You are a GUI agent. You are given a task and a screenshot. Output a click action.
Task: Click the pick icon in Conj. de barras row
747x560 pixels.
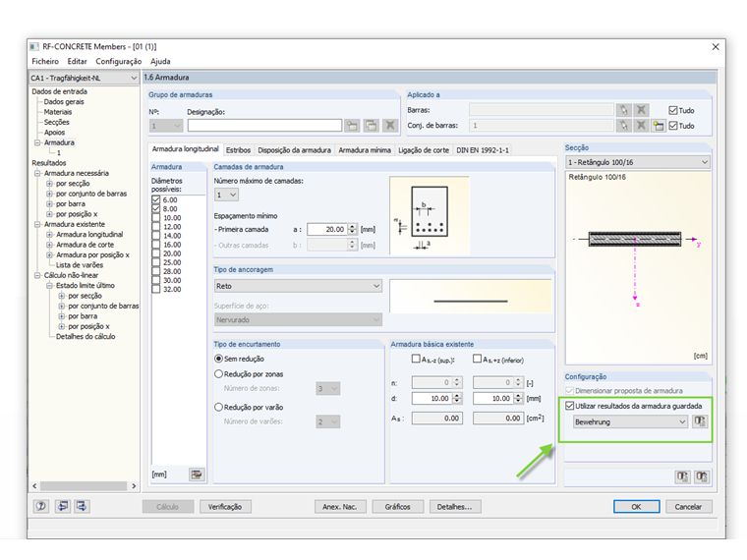[623, 126]
